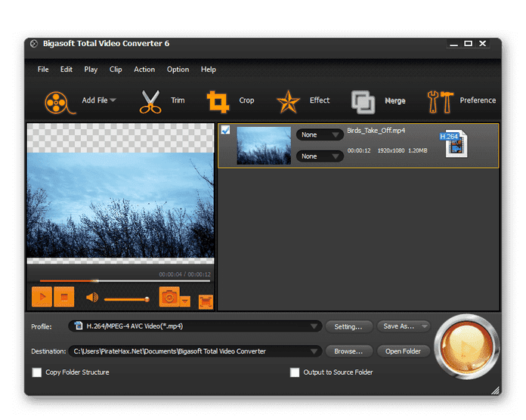Viewport: 526px width, 420px height.
Task: Open snapshot options dropdown arrow
Action: tap(185, 301)
